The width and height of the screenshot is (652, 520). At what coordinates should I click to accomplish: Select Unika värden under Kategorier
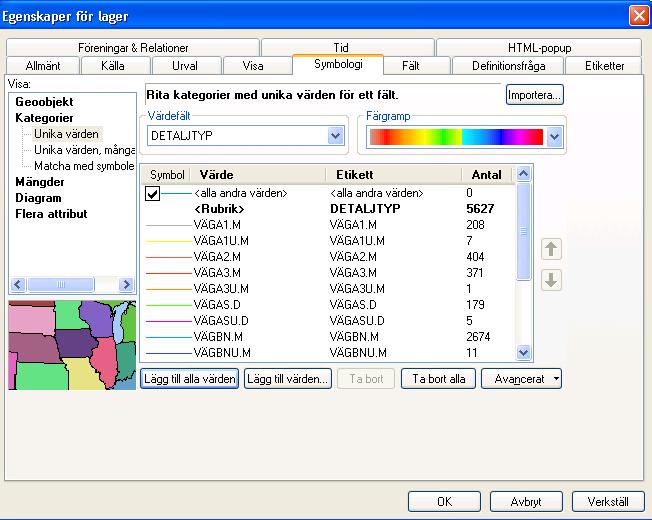(x=67, y=134)
